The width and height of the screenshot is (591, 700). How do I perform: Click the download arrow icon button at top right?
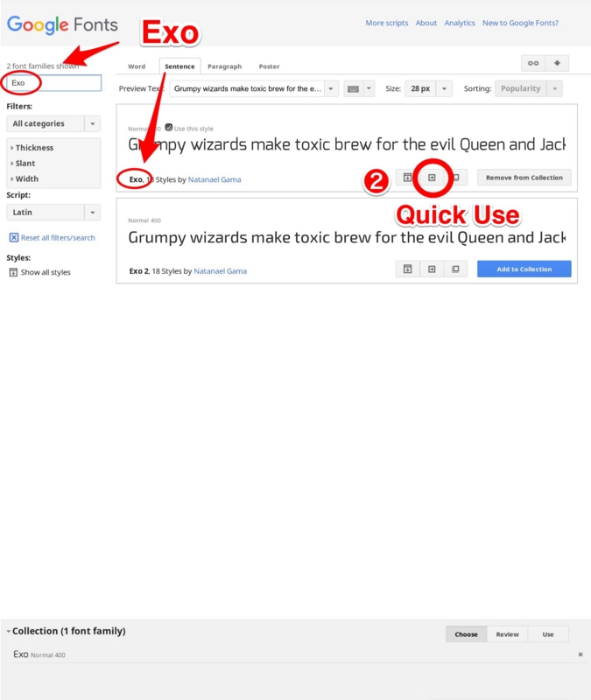pos(557,63)
